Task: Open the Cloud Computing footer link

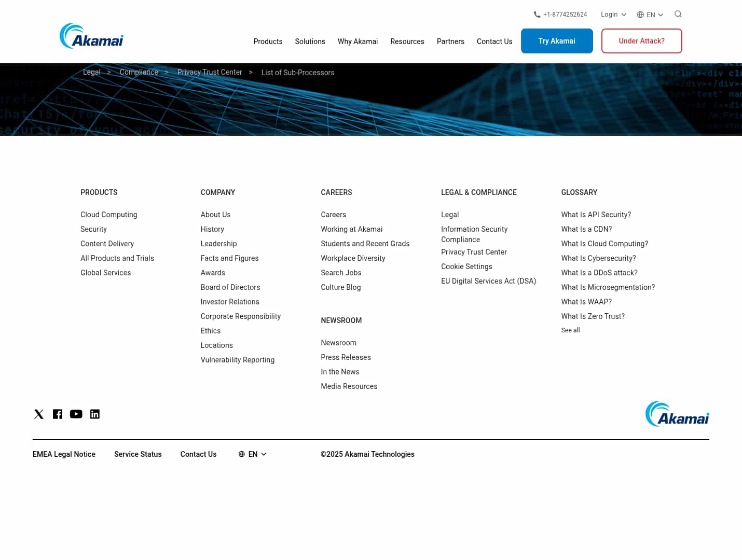Action: 109,215
